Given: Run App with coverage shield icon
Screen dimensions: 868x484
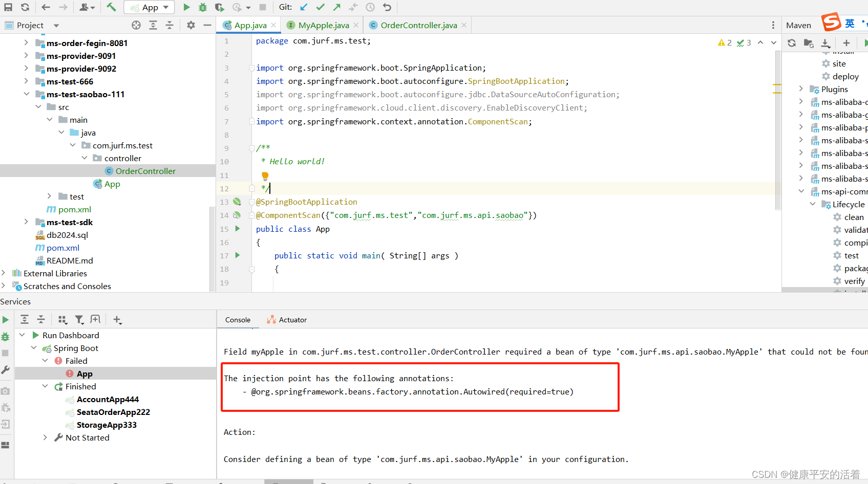Looking at the screenshot, I should coord(219,7).
